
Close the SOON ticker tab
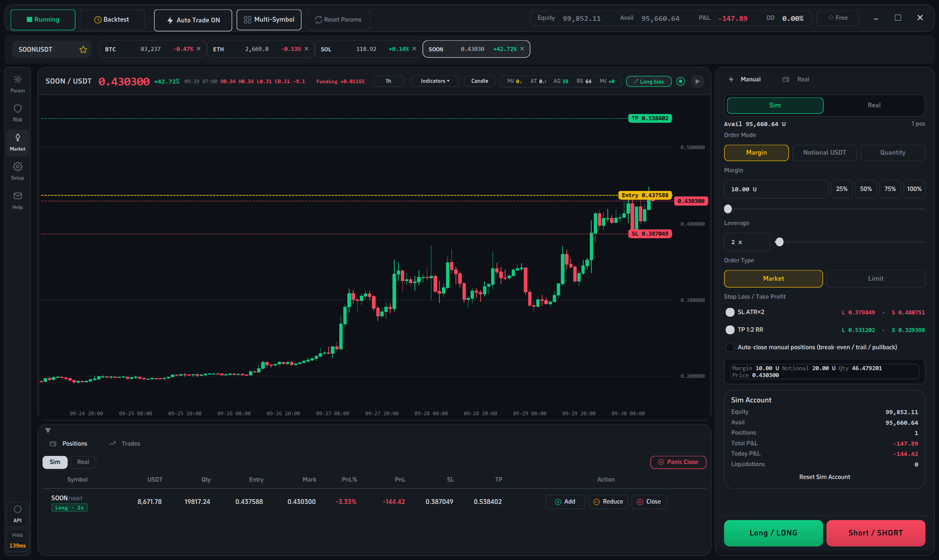[x=522, y=49]
